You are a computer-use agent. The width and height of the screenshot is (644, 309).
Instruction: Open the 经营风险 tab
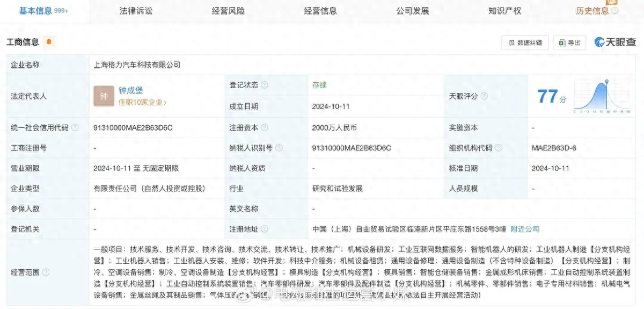[229, 11]
